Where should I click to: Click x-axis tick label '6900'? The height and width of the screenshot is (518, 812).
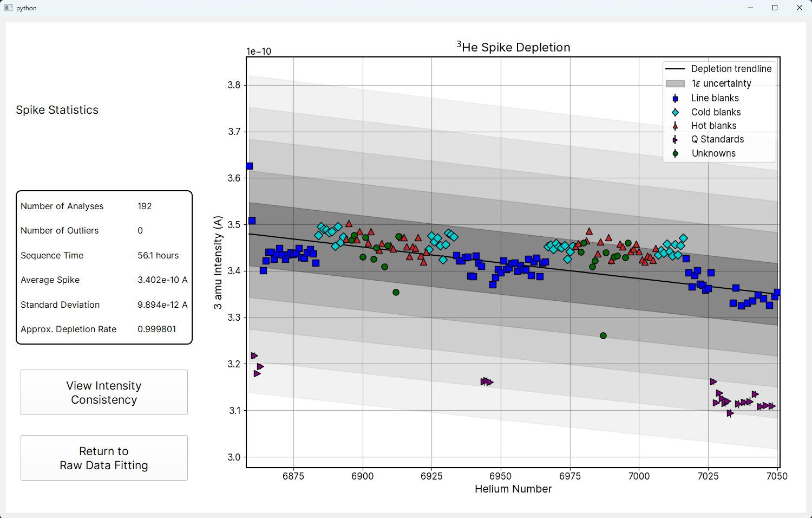point(363,476)
